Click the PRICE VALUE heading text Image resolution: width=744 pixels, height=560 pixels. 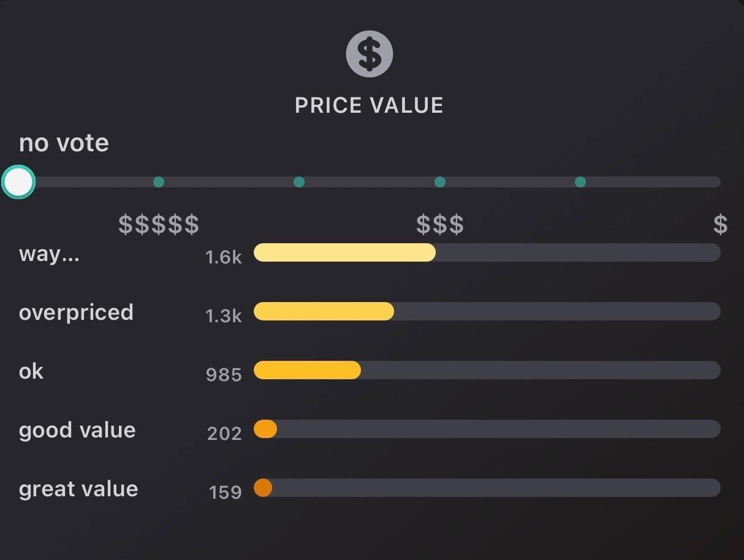click(369, 105)
